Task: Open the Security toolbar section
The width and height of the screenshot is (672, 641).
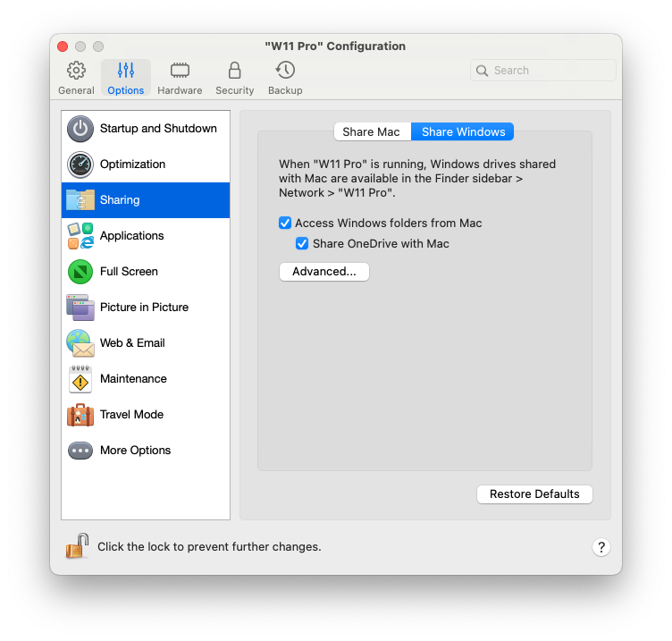Action: point(234,78)
